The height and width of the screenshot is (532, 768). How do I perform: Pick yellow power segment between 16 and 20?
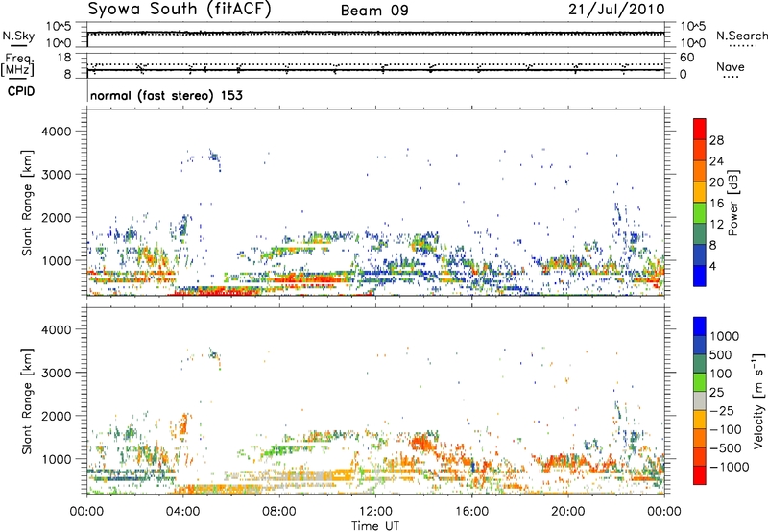(x=700, y=192)
